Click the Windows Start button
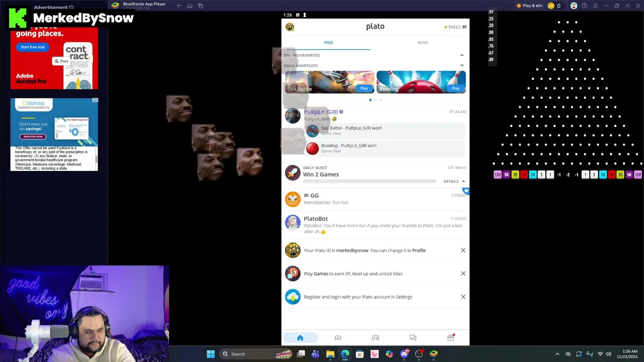Screen dimensions: 644x362 (211, 354)
